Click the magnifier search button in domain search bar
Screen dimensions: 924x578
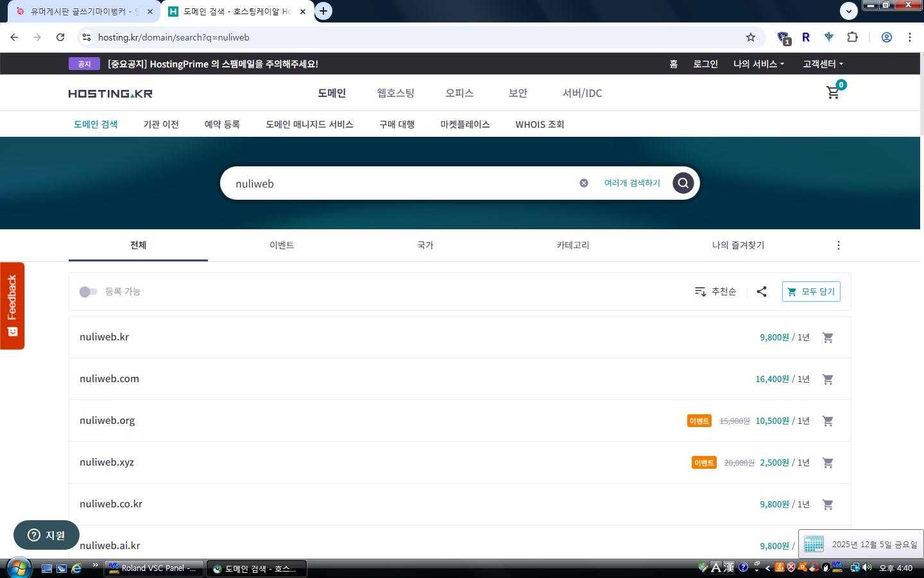(x=683, y=183)
